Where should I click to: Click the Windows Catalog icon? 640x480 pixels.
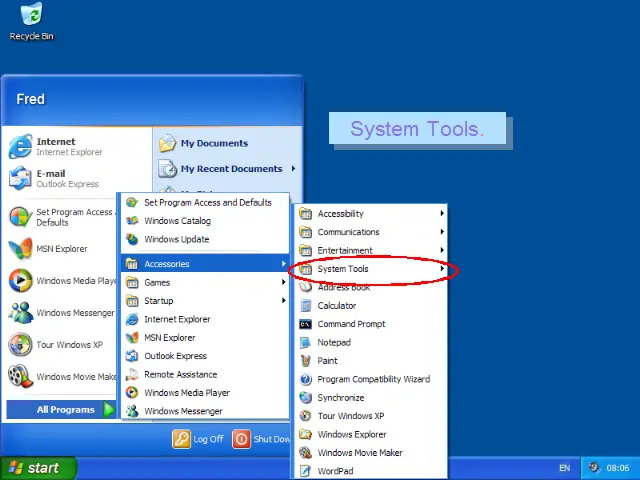pyautogui.click(x=132, y=221)
